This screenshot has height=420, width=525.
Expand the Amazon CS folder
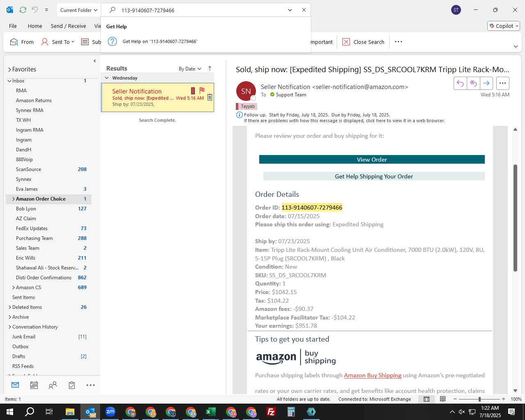tap(14, 288)
